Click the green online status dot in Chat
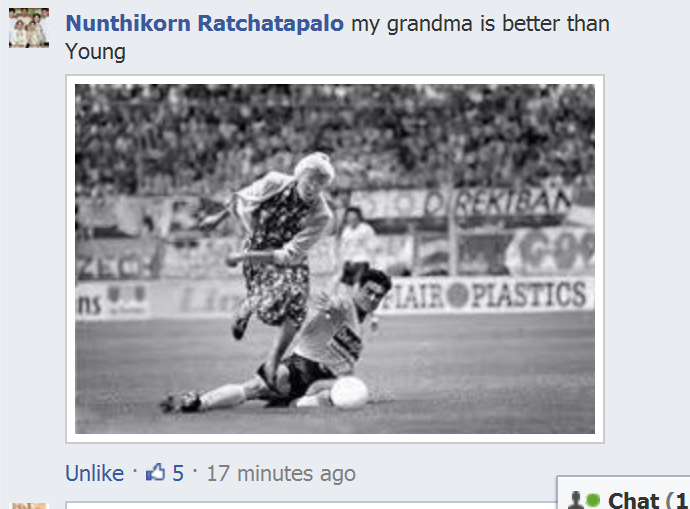This screenshot has height=509, width=690. click(593, 500)
